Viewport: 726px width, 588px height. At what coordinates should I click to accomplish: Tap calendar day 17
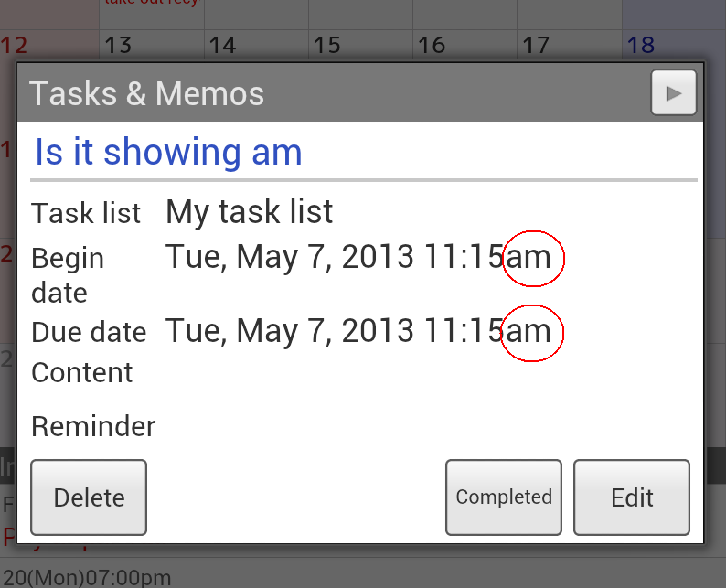pos(536,45)
